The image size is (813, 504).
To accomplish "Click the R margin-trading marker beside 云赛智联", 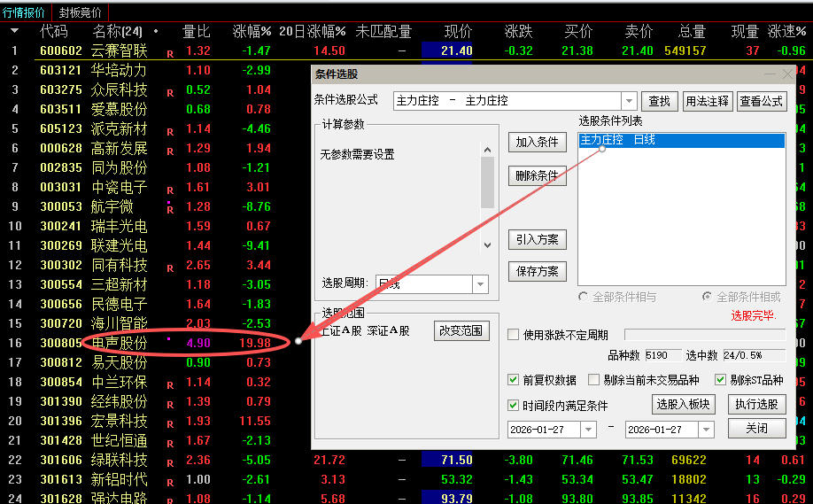I will click(170, 53).
